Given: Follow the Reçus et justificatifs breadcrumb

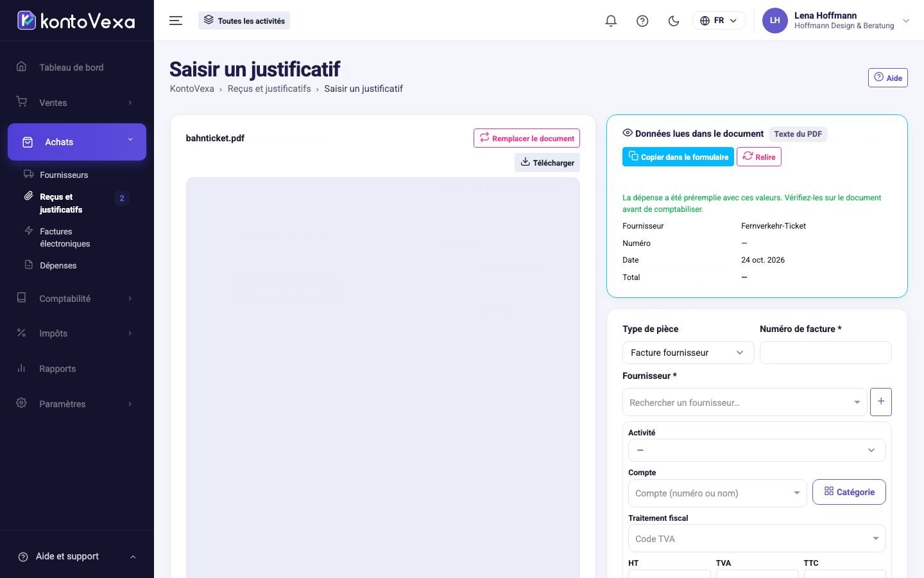Looking at the screenshot, I should point(269,89).
